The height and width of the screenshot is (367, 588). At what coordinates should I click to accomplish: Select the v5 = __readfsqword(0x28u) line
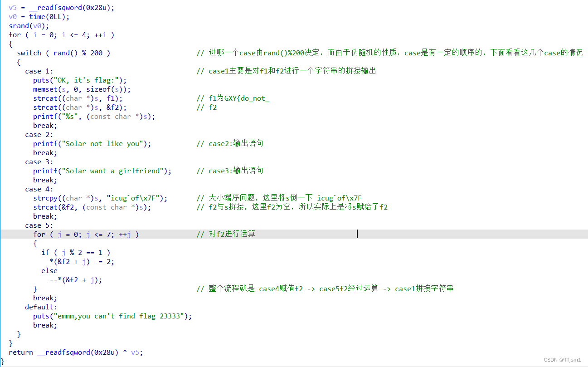click(x=61, y=8)
